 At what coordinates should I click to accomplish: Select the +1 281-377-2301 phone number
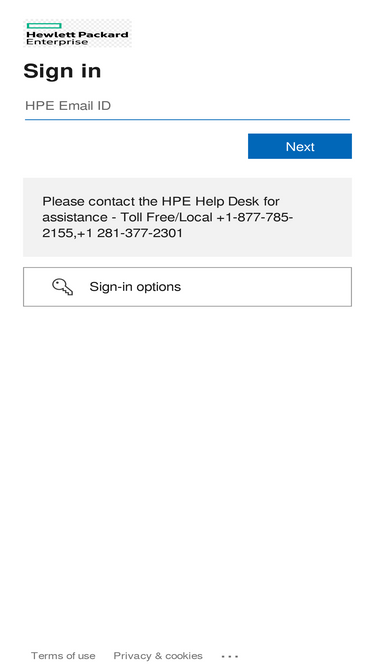coord(130,233)
